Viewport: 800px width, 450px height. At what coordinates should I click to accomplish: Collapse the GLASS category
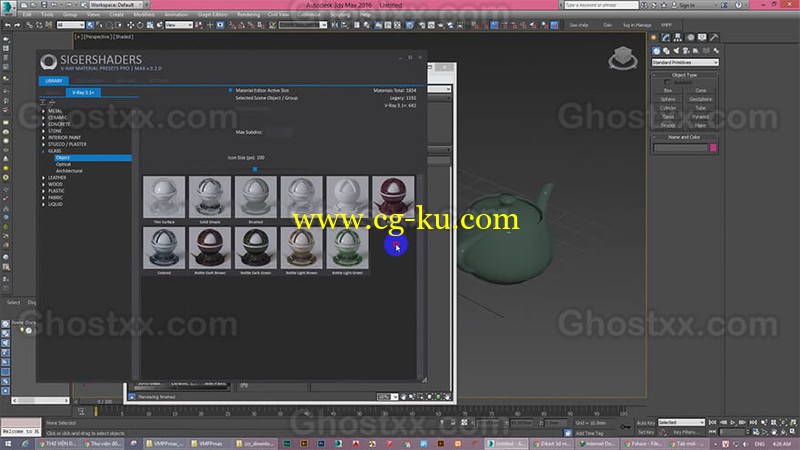pos(43,151)
